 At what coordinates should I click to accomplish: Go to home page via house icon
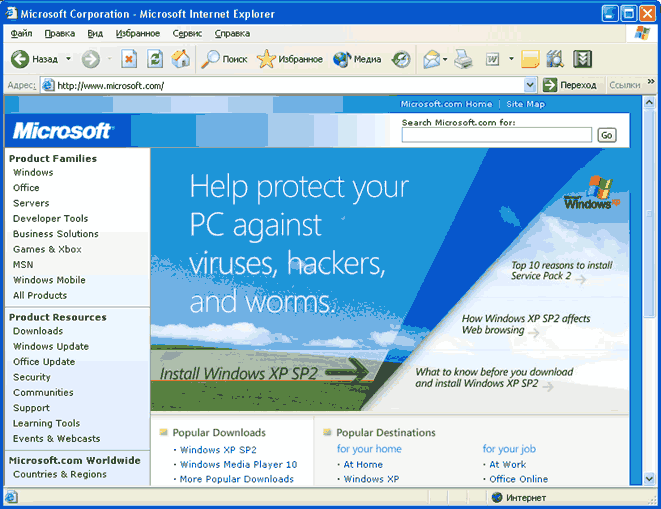click(180, 59)
